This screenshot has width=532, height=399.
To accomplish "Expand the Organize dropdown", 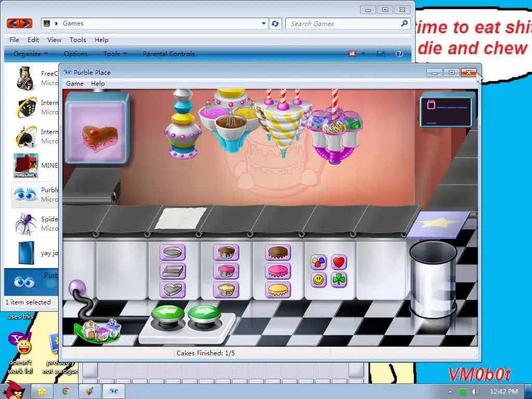I will tap(30, 54).
